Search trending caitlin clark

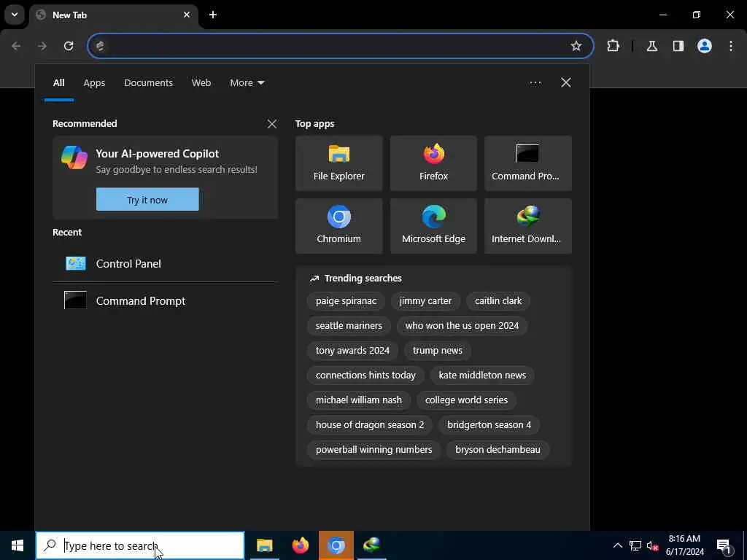[498, 301]
